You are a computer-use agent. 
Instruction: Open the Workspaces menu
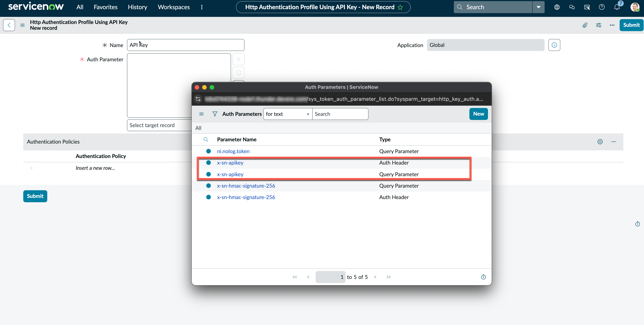click(174, 7)
